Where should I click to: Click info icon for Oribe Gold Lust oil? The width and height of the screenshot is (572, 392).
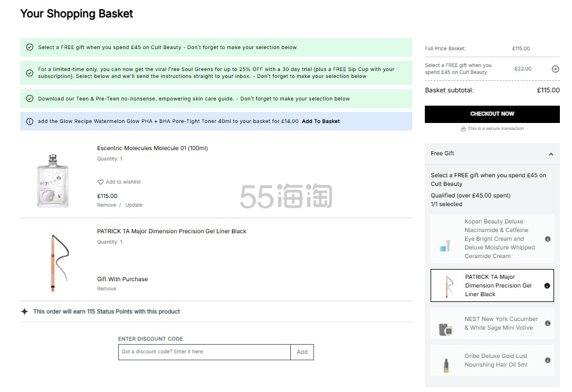(x=548, y=360)
